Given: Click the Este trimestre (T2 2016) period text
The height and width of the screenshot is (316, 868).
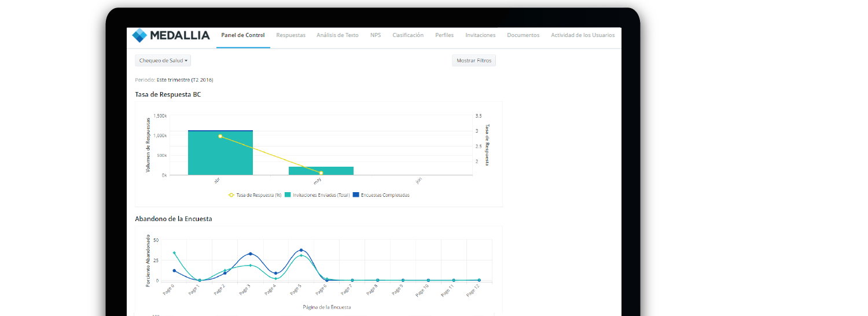Looking at the screenshot, I should 185,80.
